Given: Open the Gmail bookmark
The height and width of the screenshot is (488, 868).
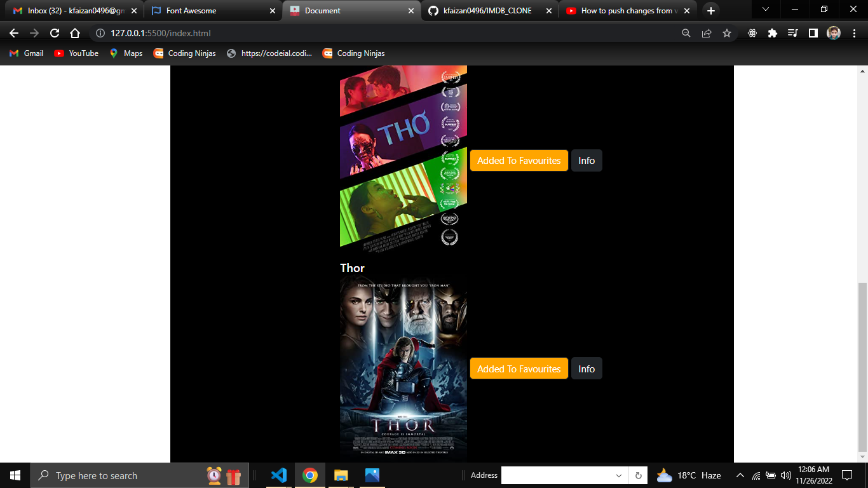Looking at the screenshot, I should point(25,53).
